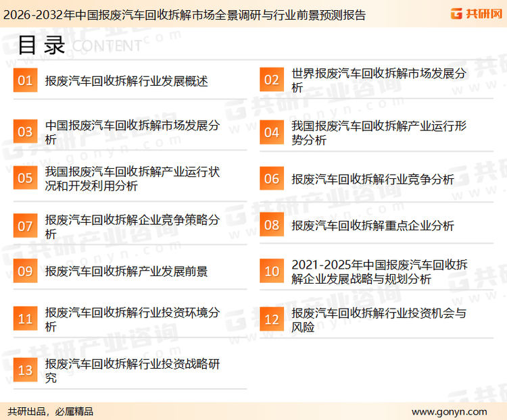Select the 05 chapter number badge

[25, 178]
